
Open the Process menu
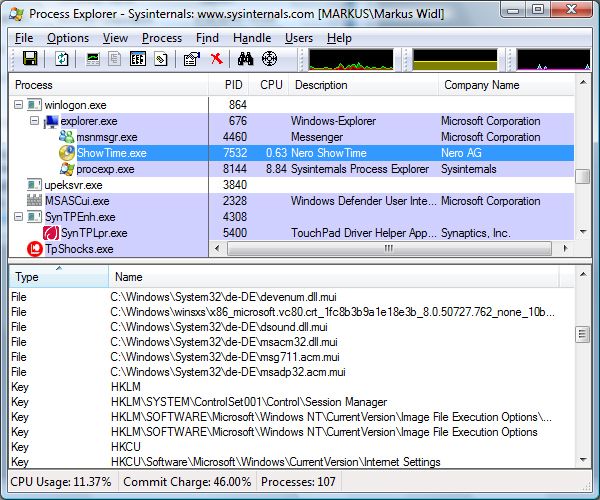161,38
